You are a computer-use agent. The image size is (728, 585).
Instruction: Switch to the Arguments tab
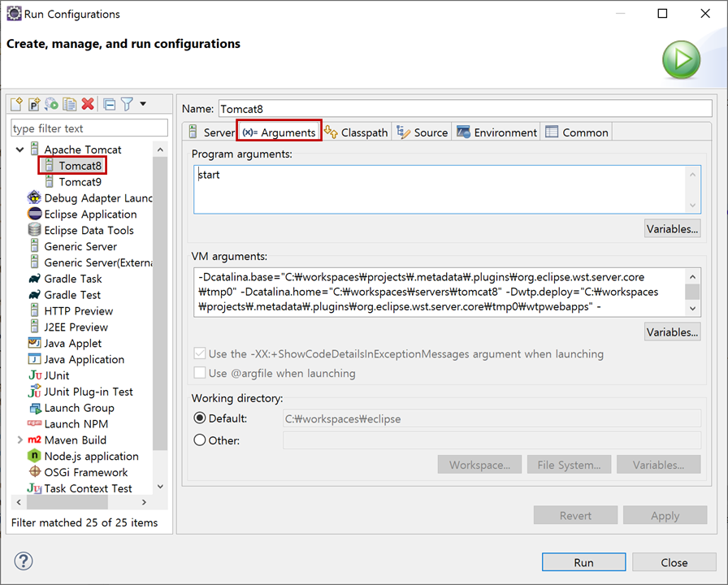(x=279, y=132)
